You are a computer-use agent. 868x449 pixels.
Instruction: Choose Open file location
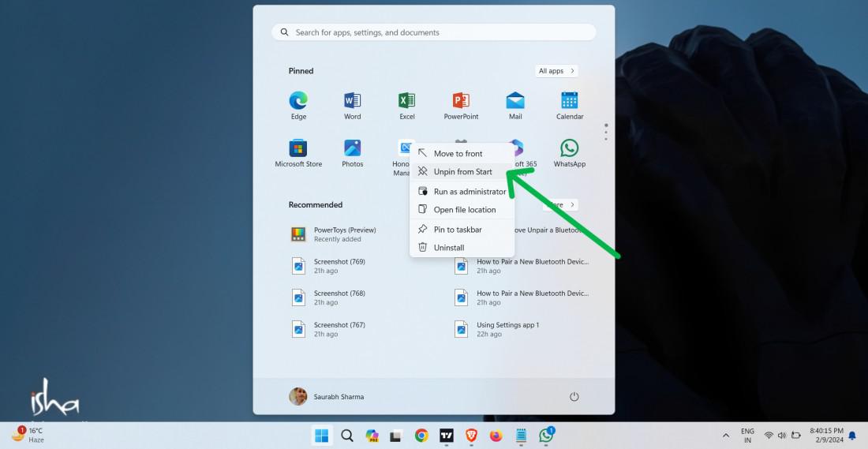pos(462,209)
